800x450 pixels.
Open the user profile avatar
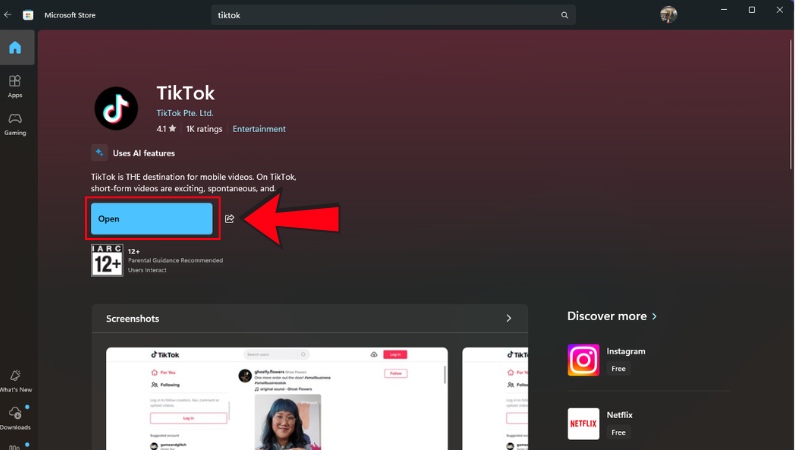click(x=668, y=15)
